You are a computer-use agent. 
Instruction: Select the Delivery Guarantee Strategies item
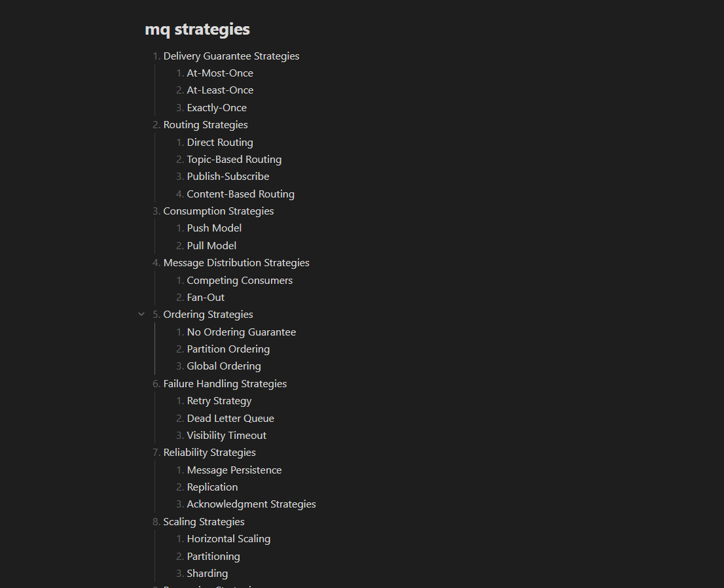(231, 56)
